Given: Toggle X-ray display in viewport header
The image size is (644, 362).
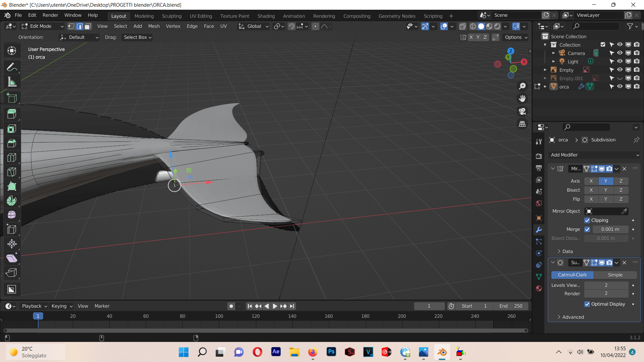Looking at the screenshot, I should pos(463,26).
